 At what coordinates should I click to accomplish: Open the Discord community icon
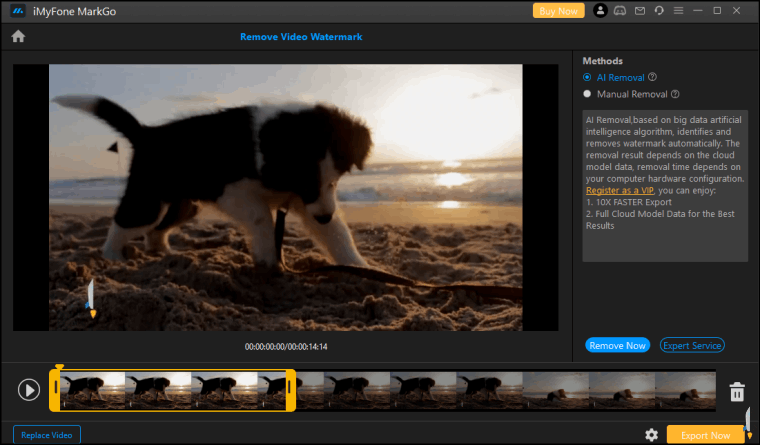[x=618, y=11]
